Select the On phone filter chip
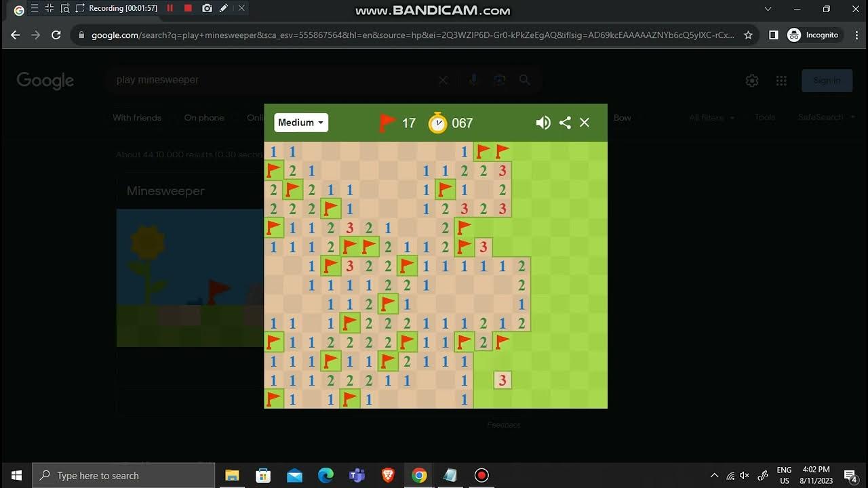Viewport: 868px width, 488px height. click(204, 117)
